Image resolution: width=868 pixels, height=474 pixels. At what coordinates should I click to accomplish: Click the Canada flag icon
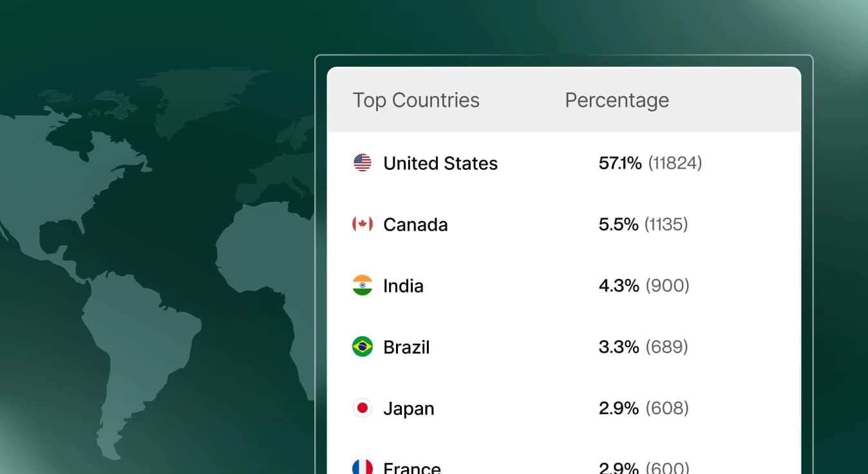[363, 224]
